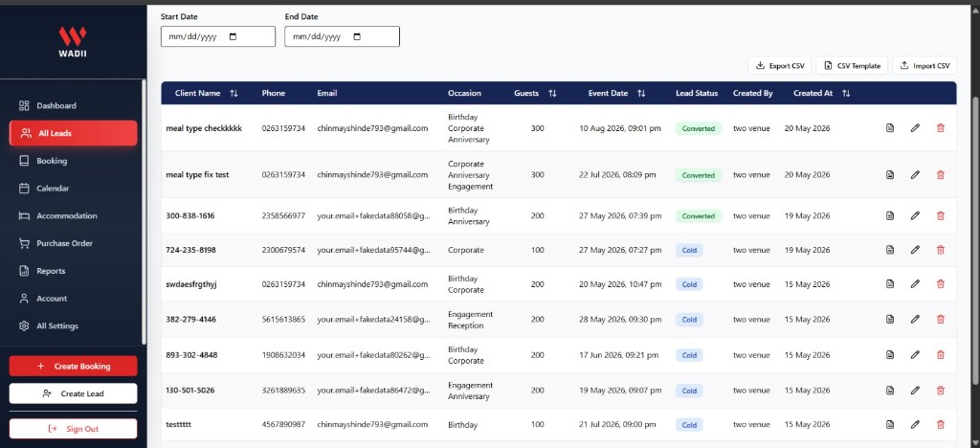Viewport: 980px width, 448px height.
Task: Sort table by Guests arrows
Action: pos(552,93)
